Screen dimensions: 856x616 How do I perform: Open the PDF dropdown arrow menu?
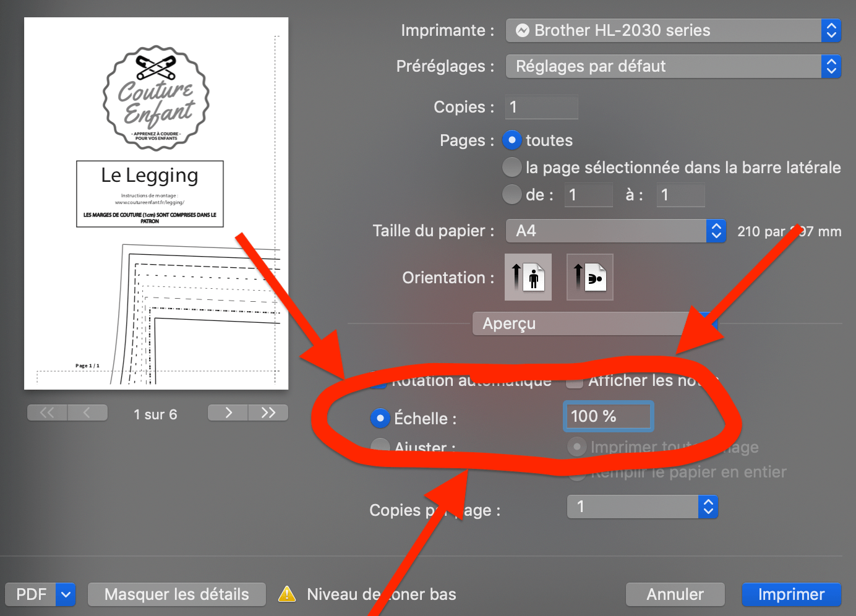[66, 594]
